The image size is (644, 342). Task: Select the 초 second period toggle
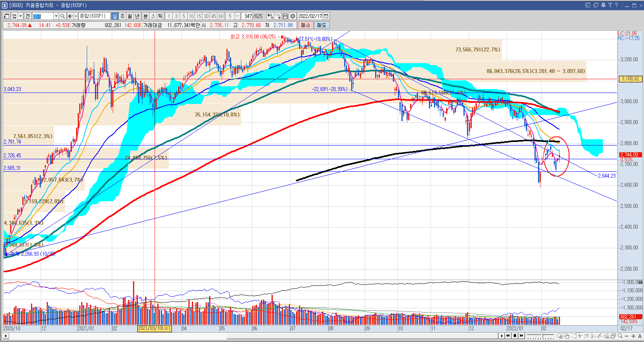[153, 16]
